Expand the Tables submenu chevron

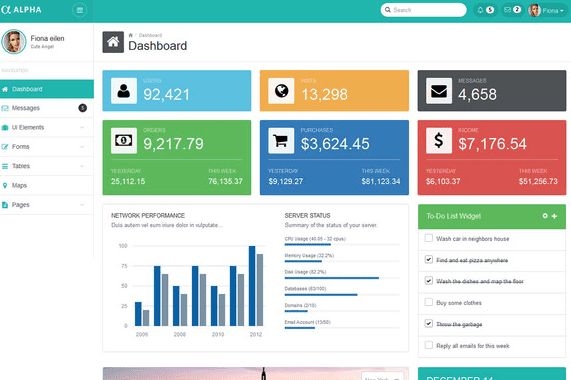click(82, 166)
